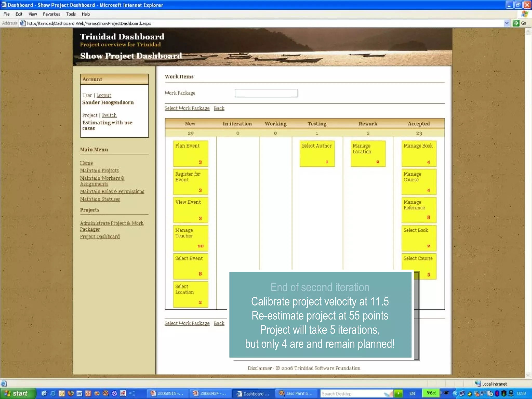The image size is (532, 399).
Task: Click the page scrollbar down arrow
Action: [528, 375]
